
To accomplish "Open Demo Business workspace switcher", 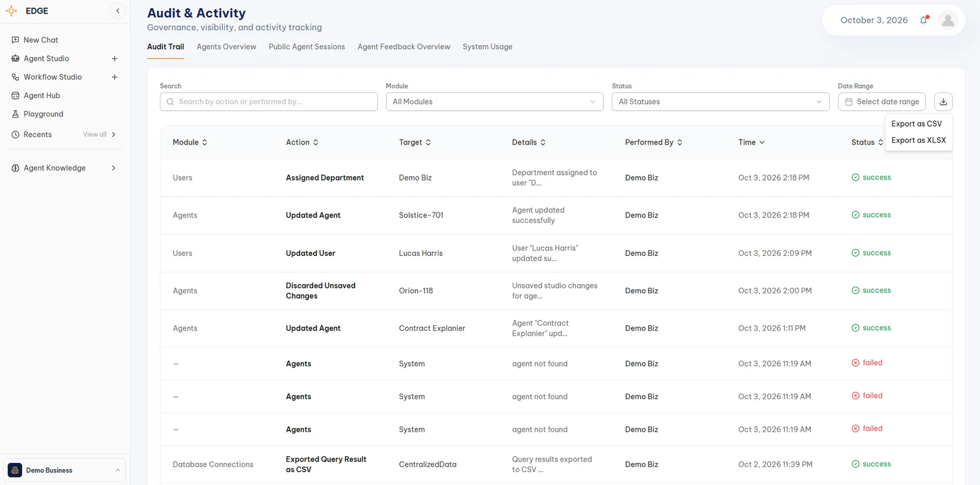I will 64,470.
